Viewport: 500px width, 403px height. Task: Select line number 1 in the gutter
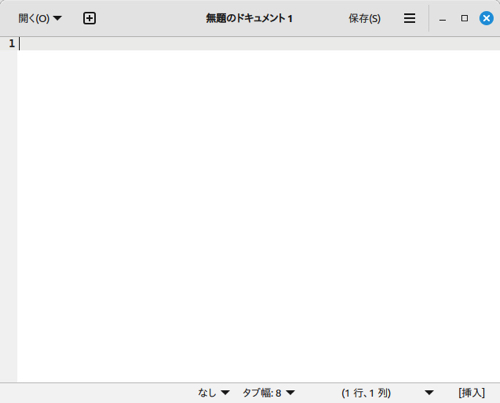12,43
